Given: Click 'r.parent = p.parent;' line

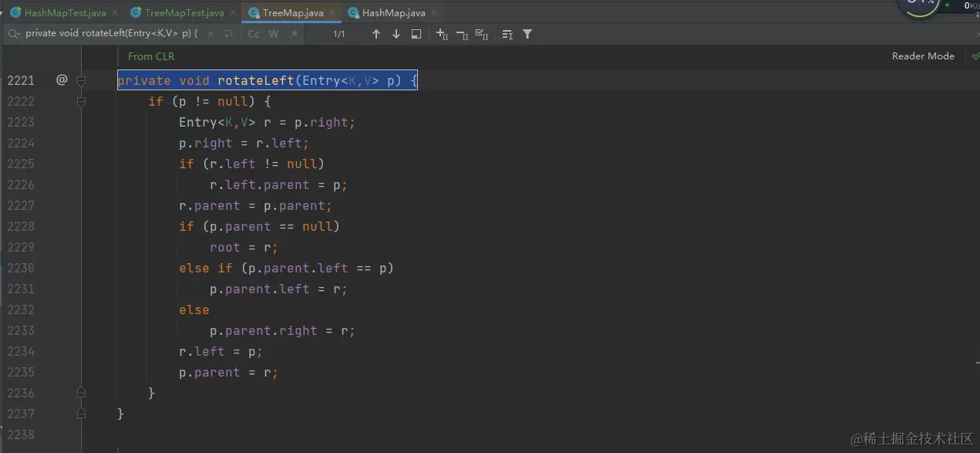Looking at the screenshot, I should coord(255,205).
